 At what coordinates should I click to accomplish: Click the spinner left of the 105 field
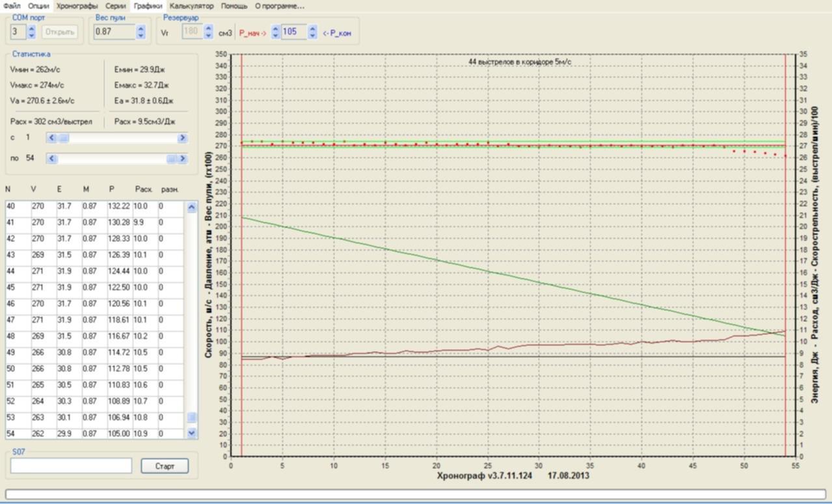click(x=275, y=32)
